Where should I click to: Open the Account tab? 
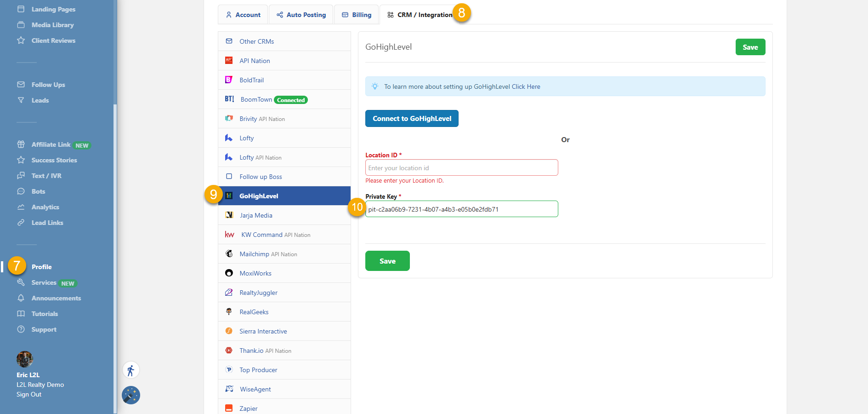click(243, 15)
